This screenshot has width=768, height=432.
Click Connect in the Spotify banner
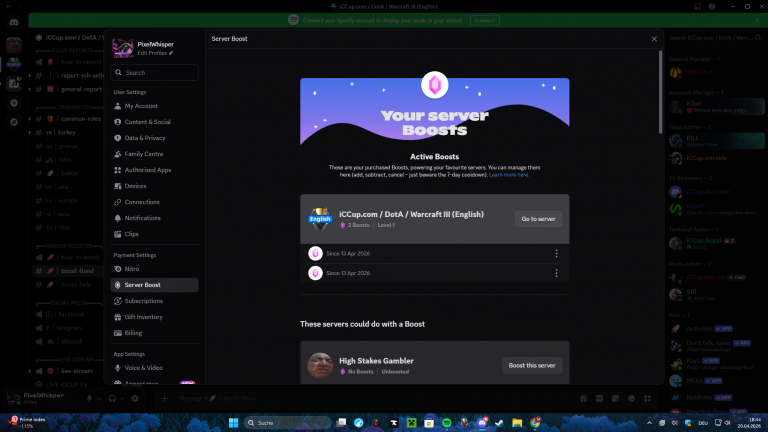(x=484, y=21)
